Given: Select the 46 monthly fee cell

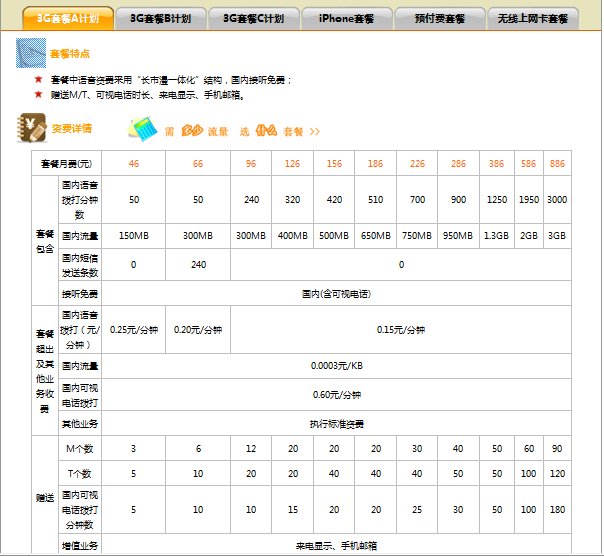Looking at the screenshot, I should pyautogui.click(x=134, y=163).
